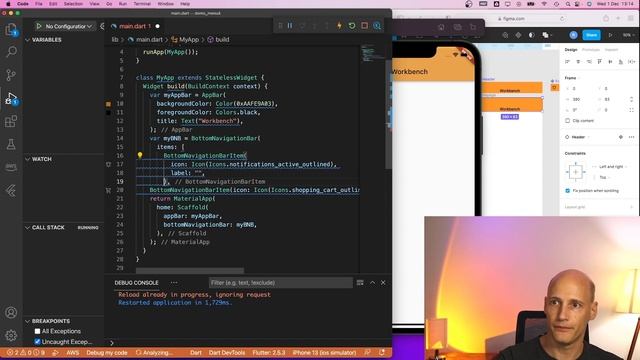Open Figma's Header component more options
This screenshot has height=360, width=640.
point(631,137)
